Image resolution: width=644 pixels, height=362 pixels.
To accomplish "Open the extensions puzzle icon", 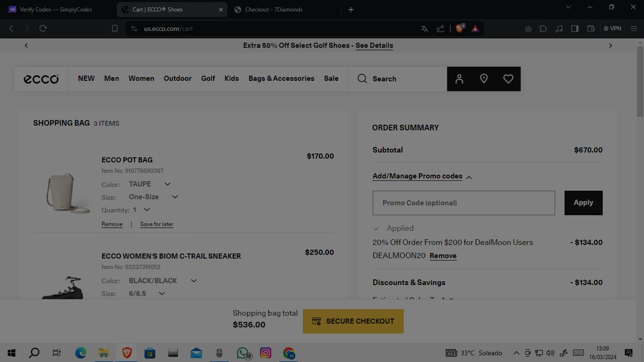I will pos(543,29).
